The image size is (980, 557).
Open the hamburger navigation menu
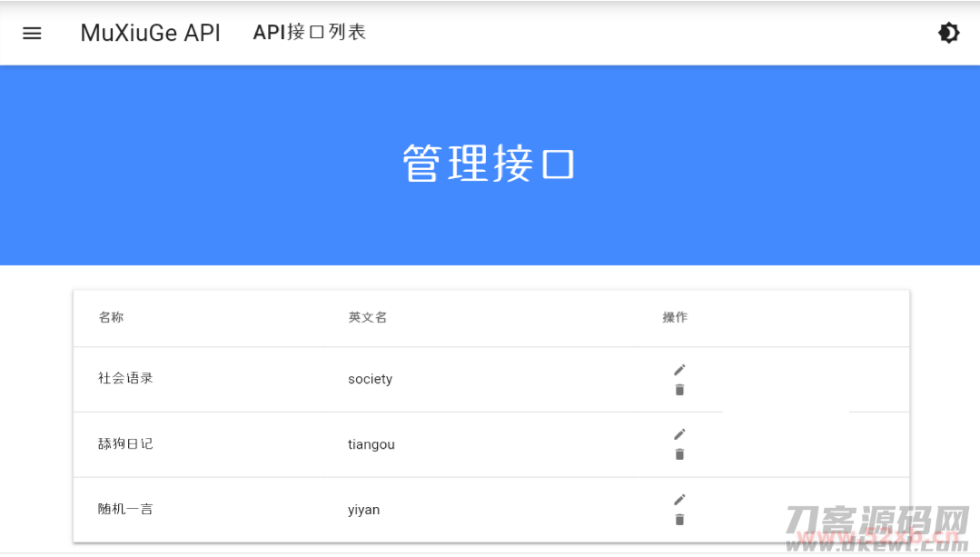(x=32, y=33)
